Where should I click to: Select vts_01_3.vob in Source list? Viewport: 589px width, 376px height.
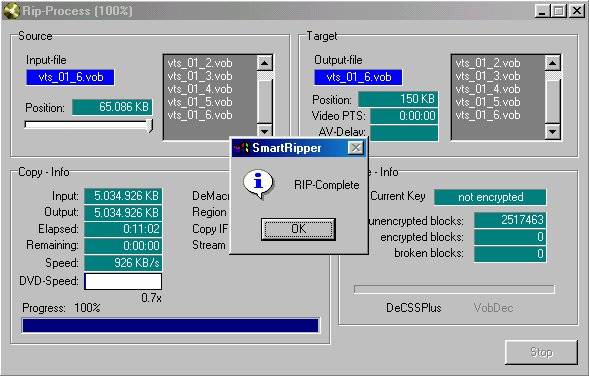click(x=200, y=76)
